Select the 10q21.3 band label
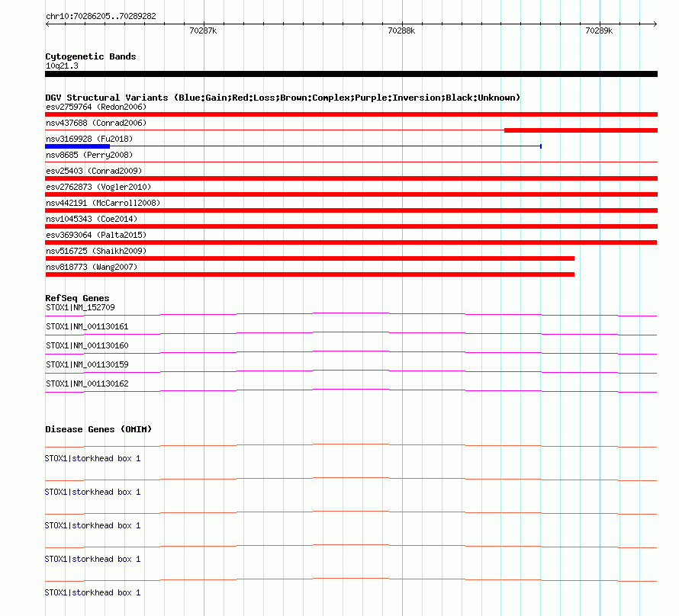The width and height of the screenshot is (679, 616). pos(62,66)
